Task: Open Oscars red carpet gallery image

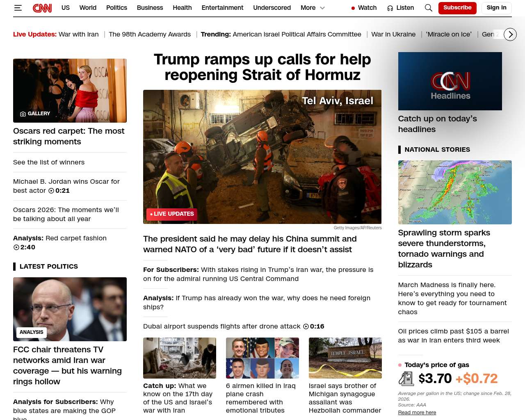Action: 70,91
